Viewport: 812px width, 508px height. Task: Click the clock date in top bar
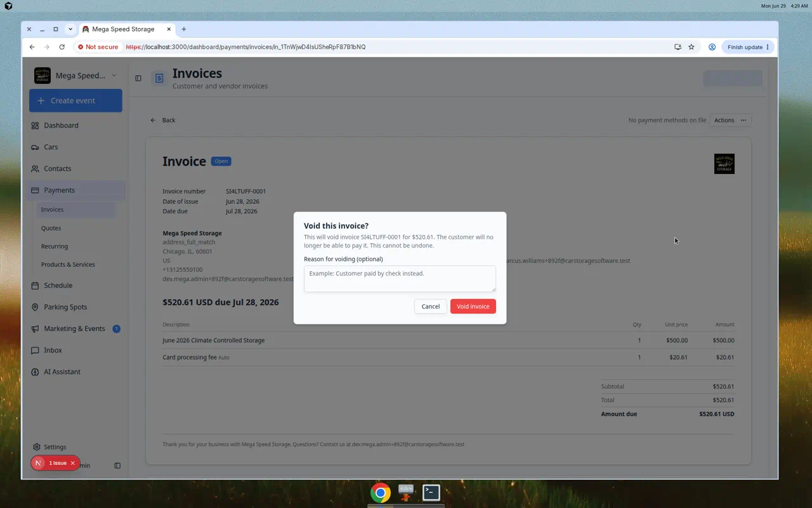pos(784,6)
